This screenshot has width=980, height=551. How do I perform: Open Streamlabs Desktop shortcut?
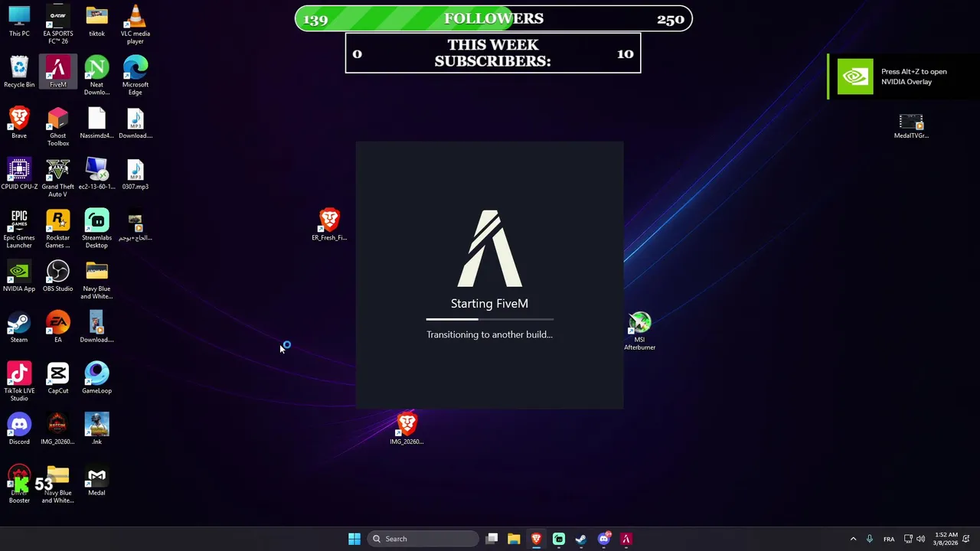coord(96,229)
